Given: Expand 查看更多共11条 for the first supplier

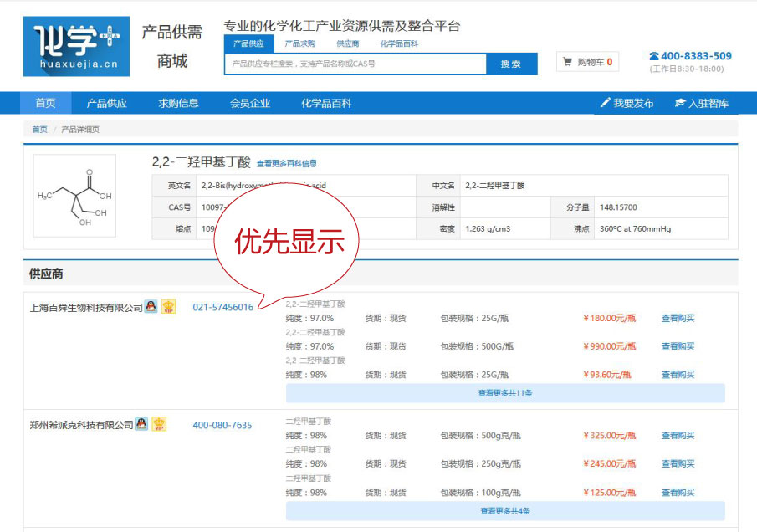Looking at the screenshot, I should (505, 393).
